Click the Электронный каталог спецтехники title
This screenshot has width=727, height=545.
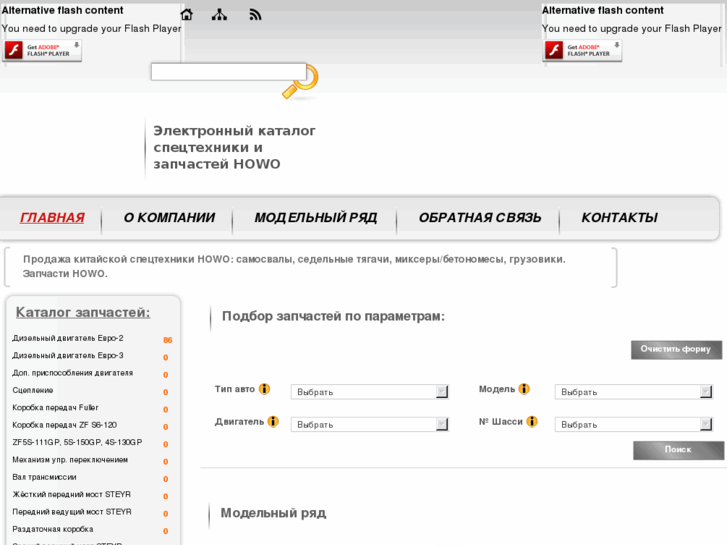tap(234, 147)
